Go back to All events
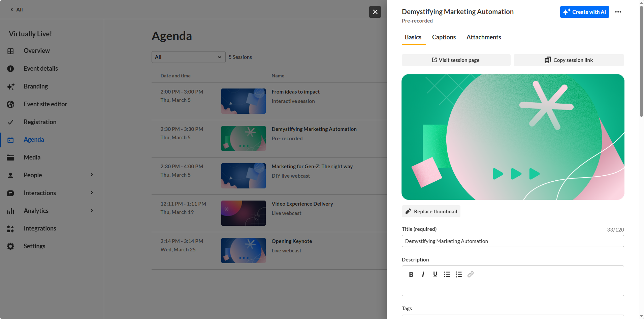The height and width of the screenshot is (319, 644). pyautogui.click(x=17, y=9)
